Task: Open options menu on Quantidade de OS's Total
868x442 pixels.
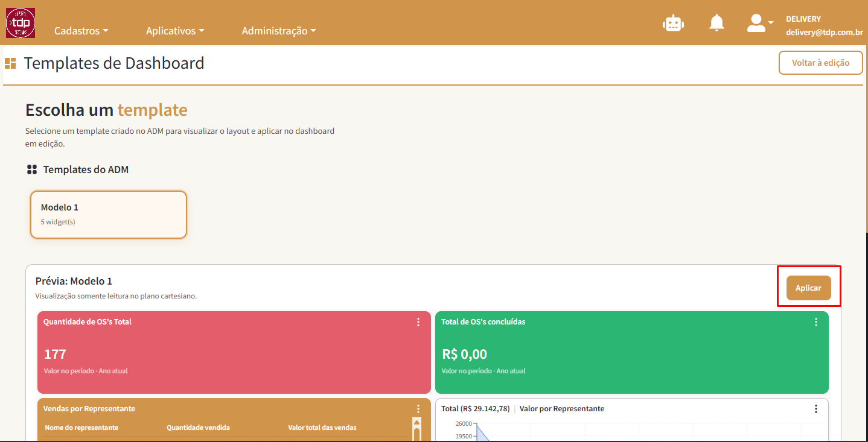Action: (x=418, y=322)
